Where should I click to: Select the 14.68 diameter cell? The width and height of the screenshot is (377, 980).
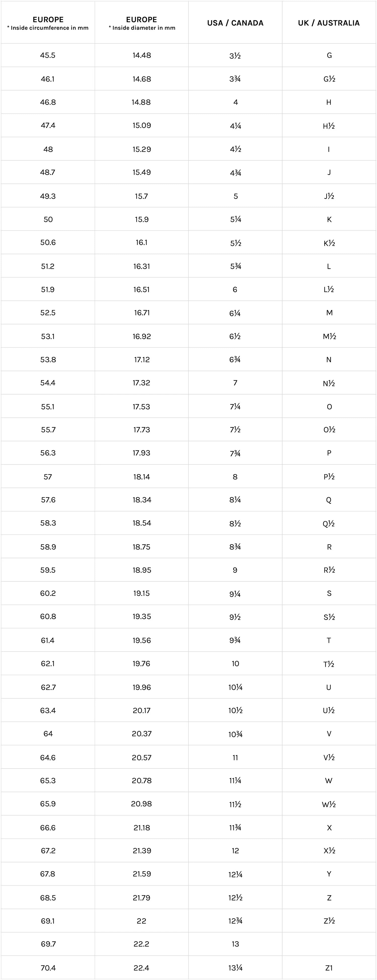[x=142, y=79]
